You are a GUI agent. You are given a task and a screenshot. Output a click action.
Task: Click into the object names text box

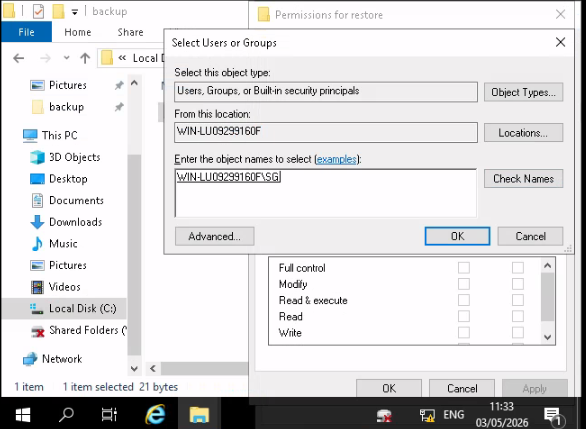coord(326,193)
